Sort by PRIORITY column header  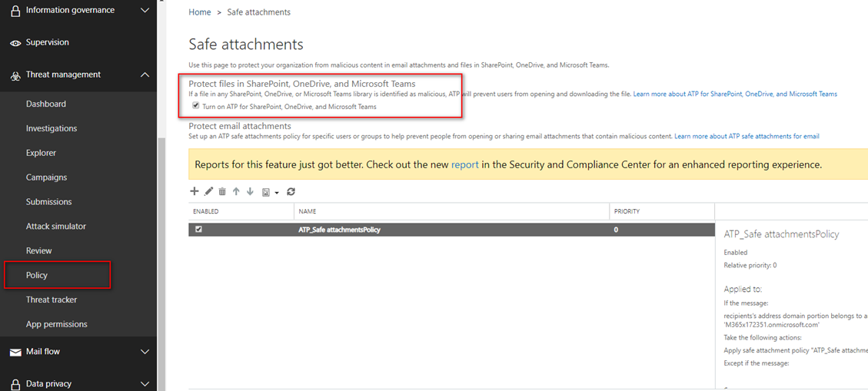coord(627,211)
